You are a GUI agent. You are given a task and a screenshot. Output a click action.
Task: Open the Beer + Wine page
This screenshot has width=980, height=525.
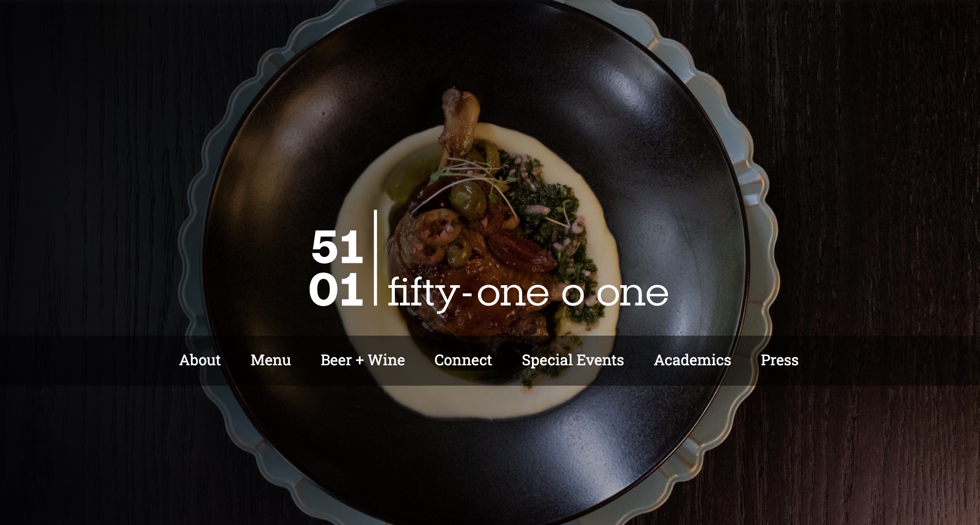tap(362, 360)
